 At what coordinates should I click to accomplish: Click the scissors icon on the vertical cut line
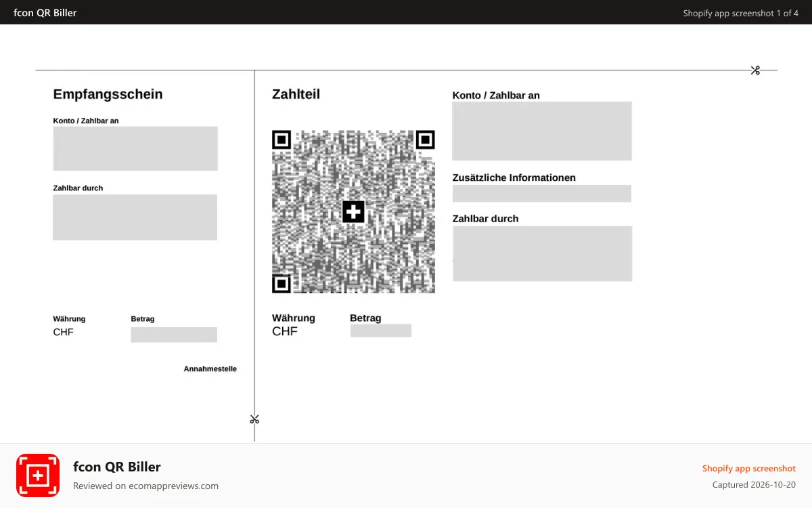tap(254, 419)
